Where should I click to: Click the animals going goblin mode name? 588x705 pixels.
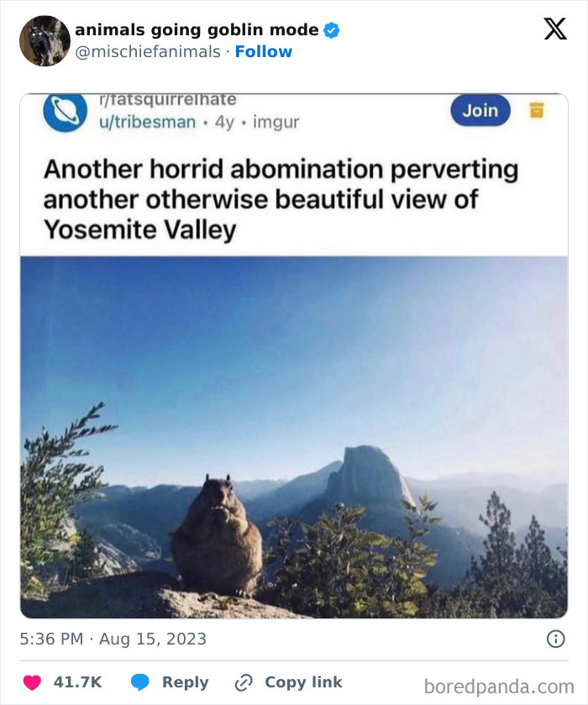[197, 29]
